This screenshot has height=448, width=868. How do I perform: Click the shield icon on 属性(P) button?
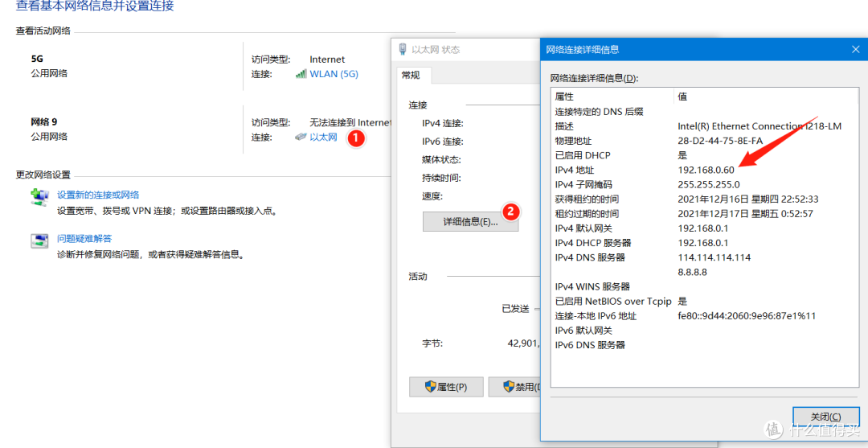[x=430, y=387]
